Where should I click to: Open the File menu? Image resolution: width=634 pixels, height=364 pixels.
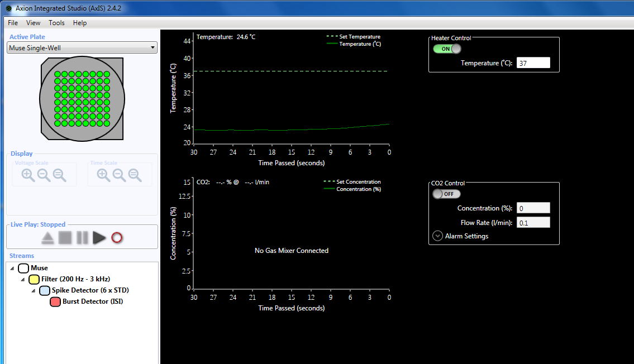tap(13, 23)
